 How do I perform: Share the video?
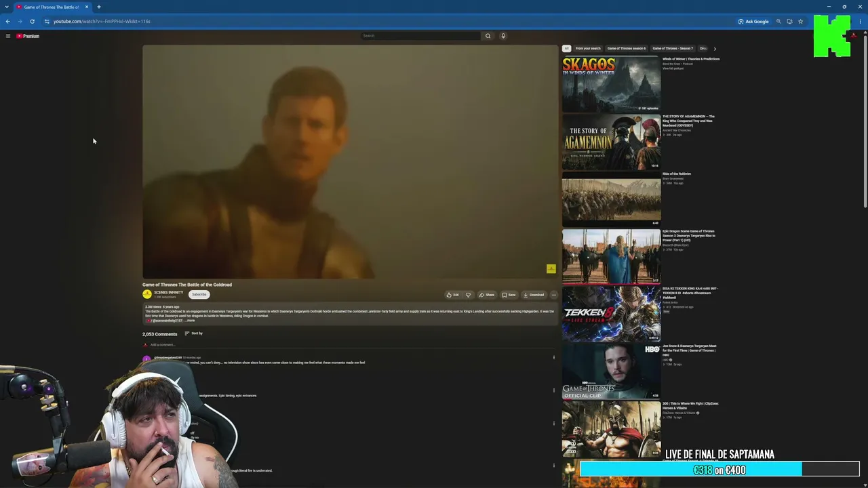[x=487, y=295]
